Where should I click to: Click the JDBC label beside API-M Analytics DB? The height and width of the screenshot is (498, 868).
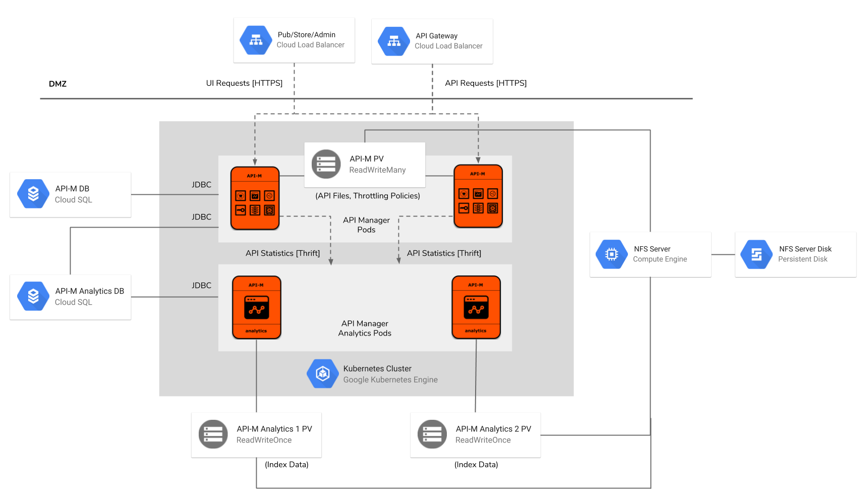[x=202, y=286]
